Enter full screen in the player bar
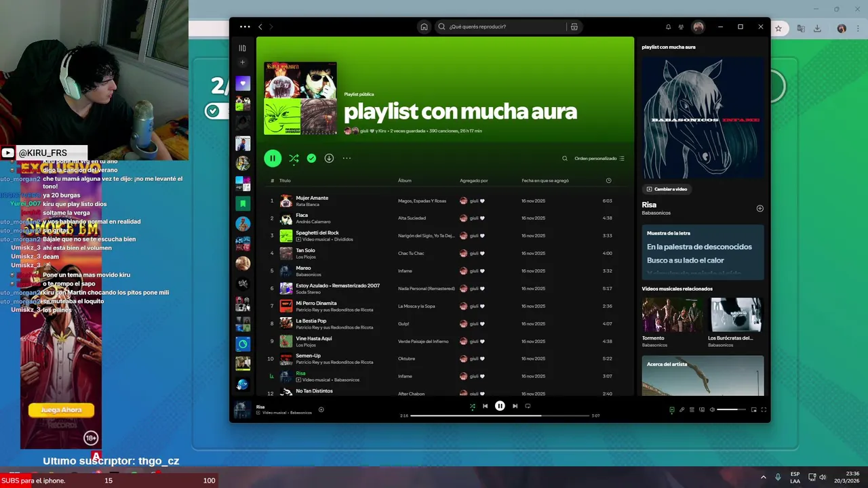 [x=764, y=409]
